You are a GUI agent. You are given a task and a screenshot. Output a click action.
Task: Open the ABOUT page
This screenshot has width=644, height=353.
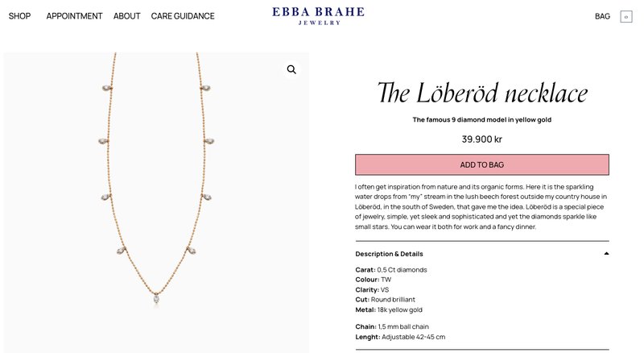[126, 16]
